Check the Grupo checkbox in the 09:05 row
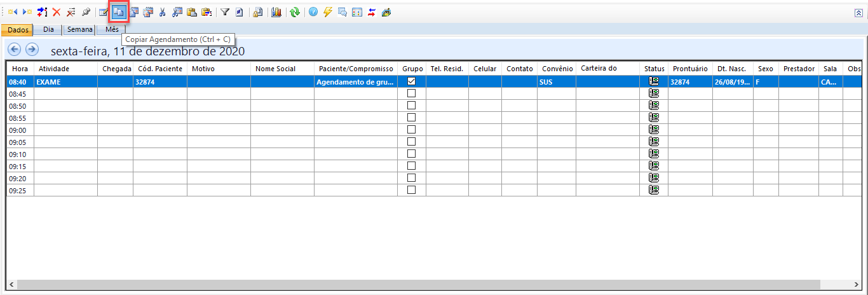This screenshot has height=295, width=868. [x=411, y=142]
